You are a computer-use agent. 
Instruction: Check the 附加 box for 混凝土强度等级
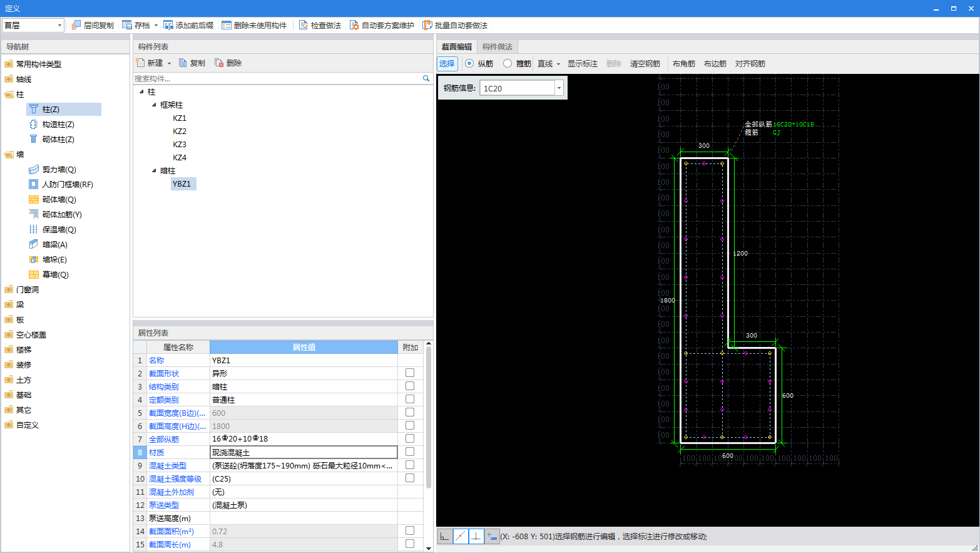410,478
